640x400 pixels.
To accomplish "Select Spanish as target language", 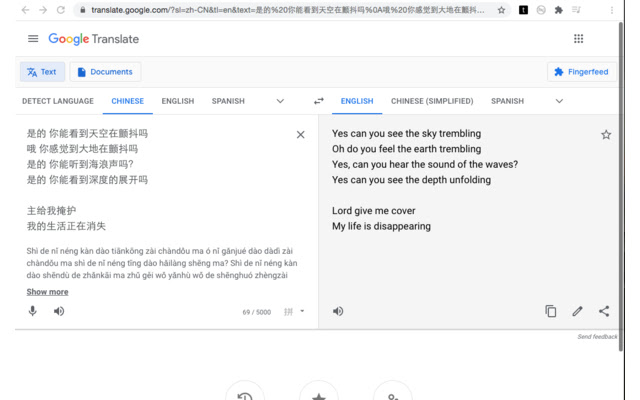I will click(507, 101).
